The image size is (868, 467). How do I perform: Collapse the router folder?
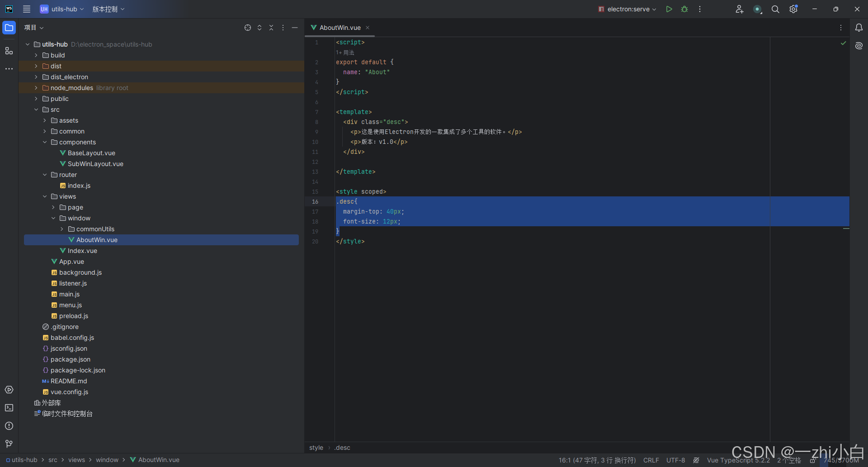[x=45, y=175]
